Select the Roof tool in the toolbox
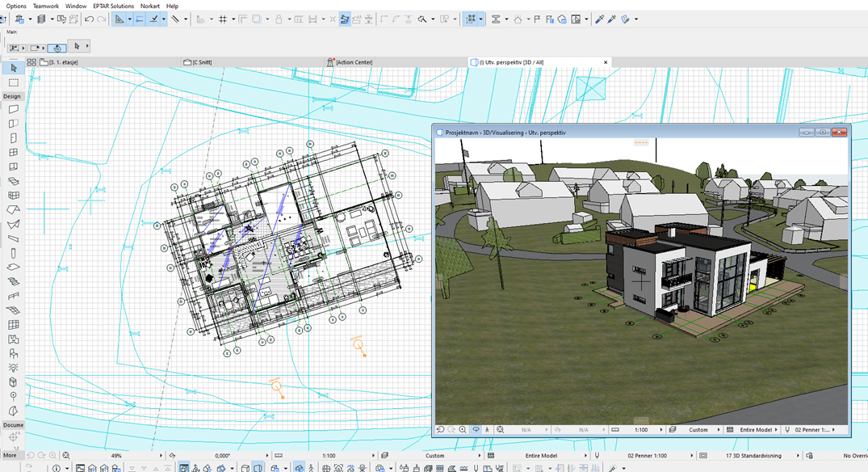 13,210
